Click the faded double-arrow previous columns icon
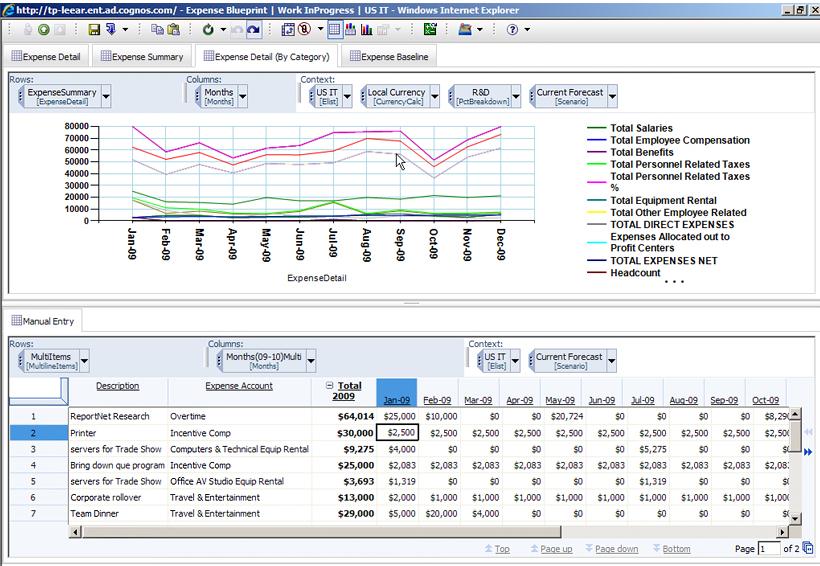 tap(808, 432)
